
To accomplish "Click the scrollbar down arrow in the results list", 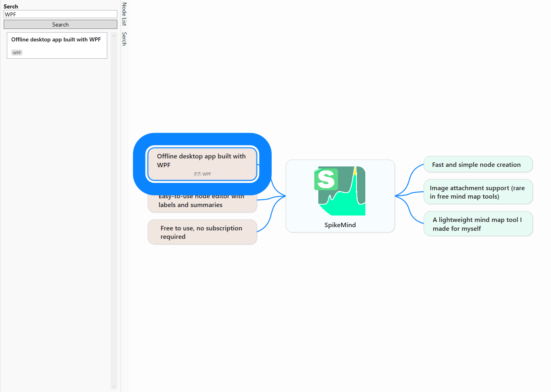I will [114, 386].
